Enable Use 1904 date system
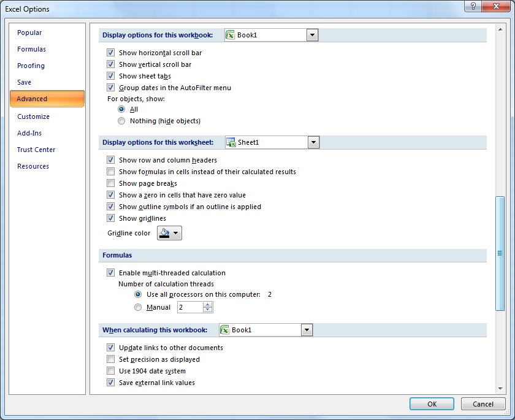515x420 pixels. pyautogui.click(x=111, y=370)
